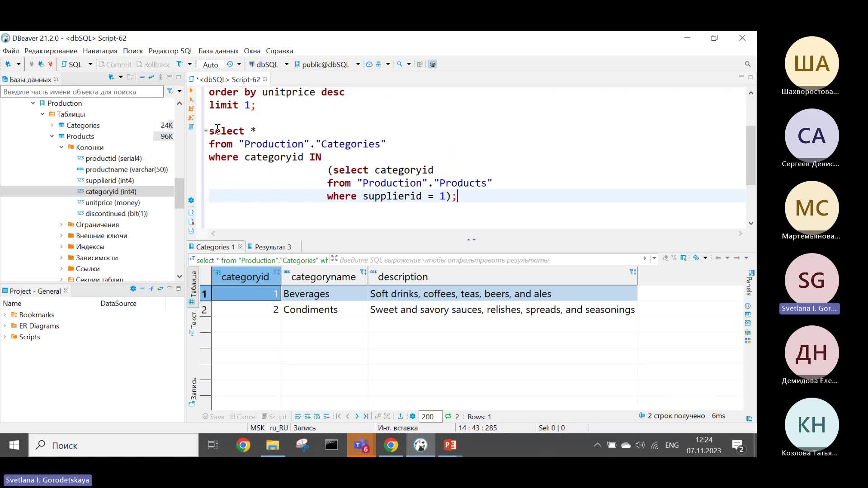Click the dashboard gauge icon in toolbar

pyautogui.click(x=369, y=64)
